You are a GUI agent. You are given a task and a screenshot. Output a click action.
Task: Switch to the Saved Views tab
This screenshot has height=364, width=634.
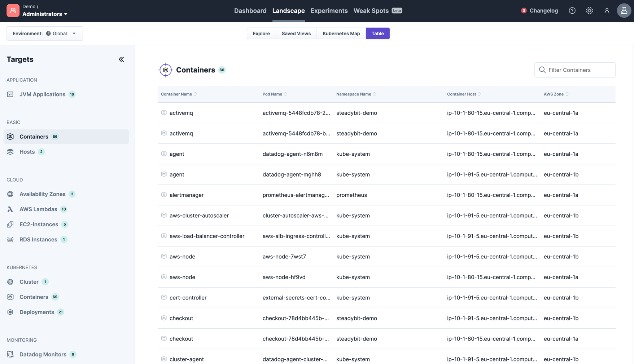(296, 34)
